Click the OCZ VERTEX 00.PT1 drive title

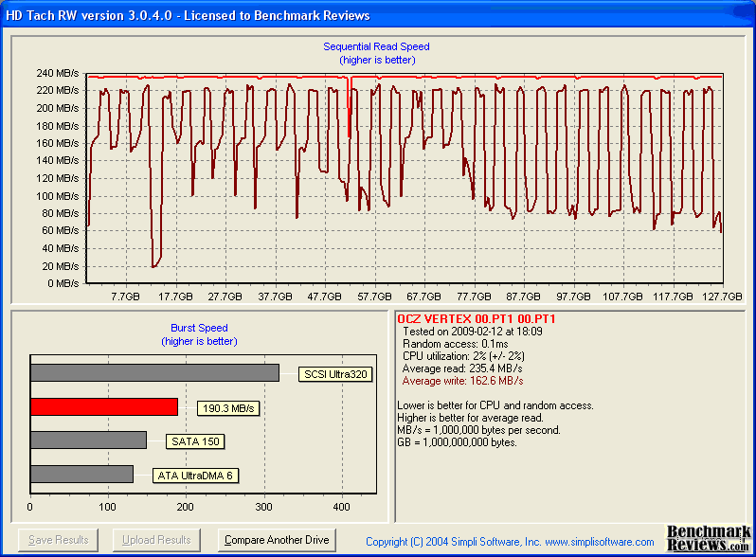click(477, 319)
